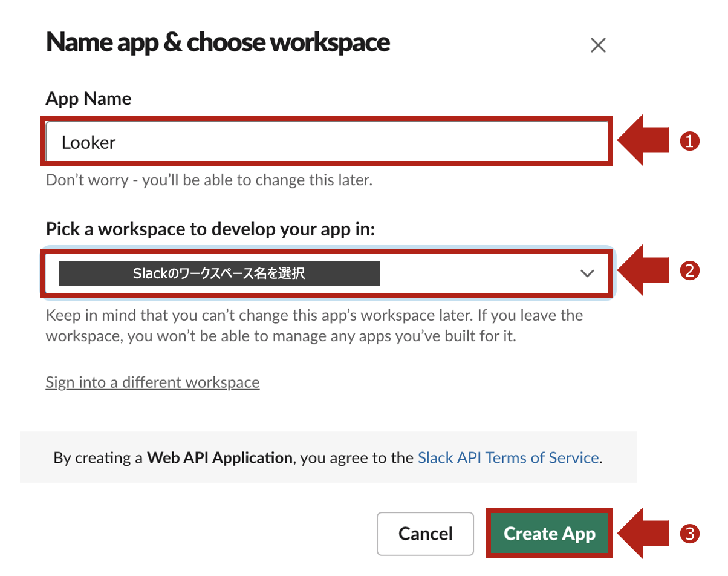Click the Keep in mind workspace warning text

click(x=314, y=326)
